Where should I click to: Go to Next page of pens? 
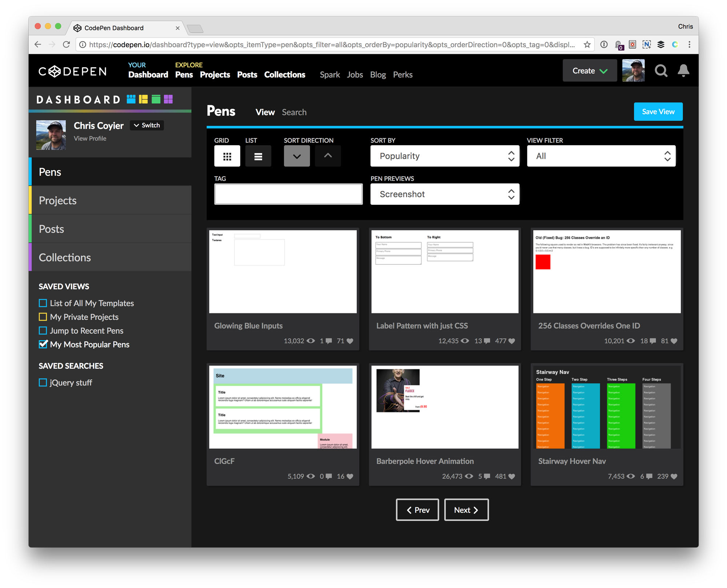tap(466, 510)
